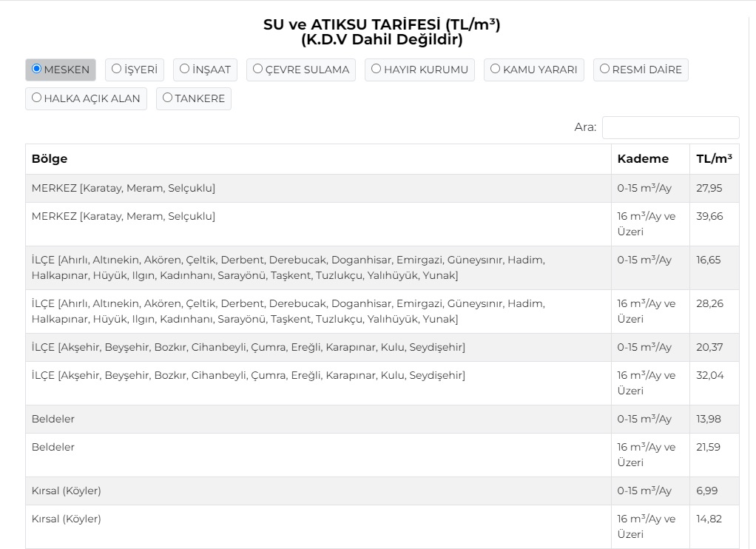Click the Ara search input field
This screenshot has width=756, height=549.
(670, 127)
